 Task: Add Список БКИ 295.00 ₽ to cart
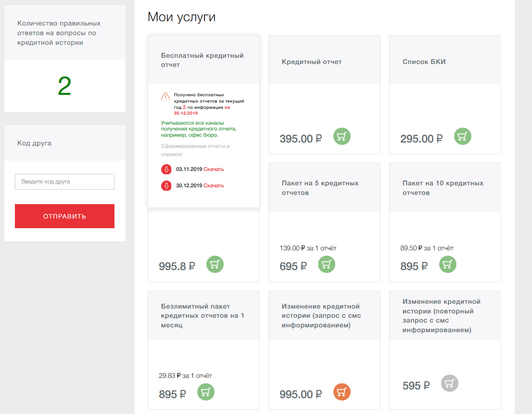462,137
